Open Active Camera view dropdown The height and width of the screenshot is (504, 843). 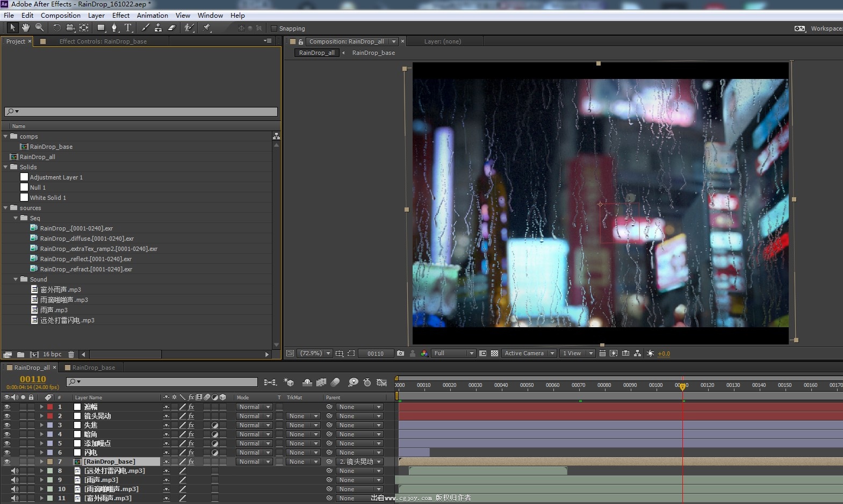point(529,354)
